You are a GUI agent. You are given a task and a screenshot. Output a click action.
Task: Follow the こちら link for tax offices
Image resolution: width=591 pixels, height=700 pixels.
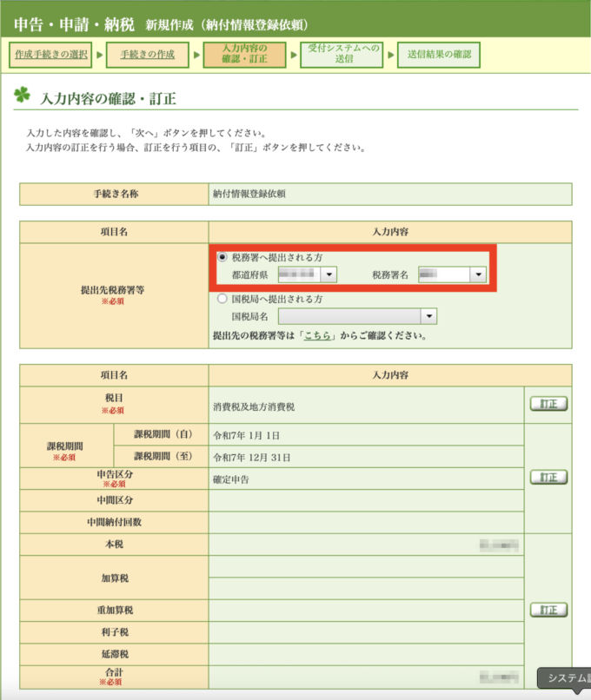click(317, 336)
